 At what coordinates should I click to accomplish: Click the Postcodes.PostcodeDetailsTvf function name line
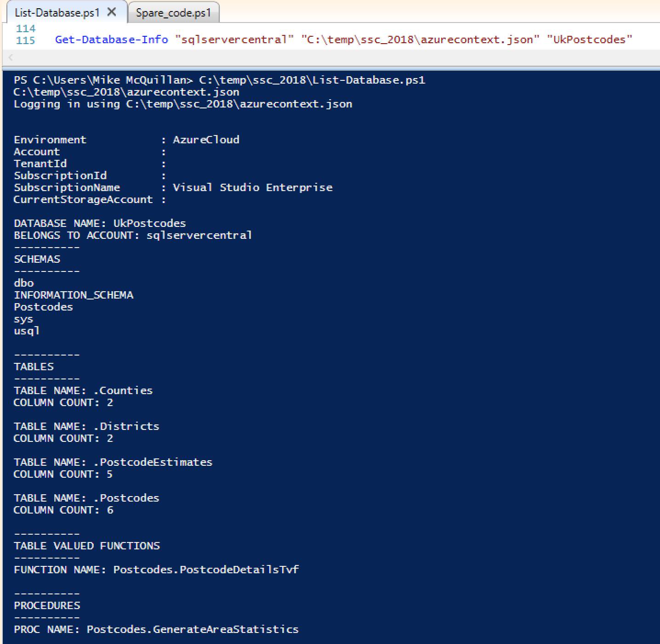pyautogui.click(x=156, y=570)
